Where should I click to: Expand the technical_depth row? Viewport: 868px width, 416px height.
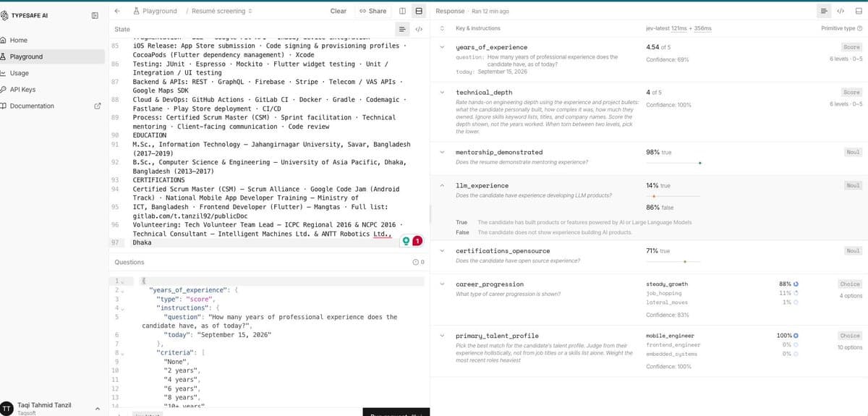coord(441,93)
